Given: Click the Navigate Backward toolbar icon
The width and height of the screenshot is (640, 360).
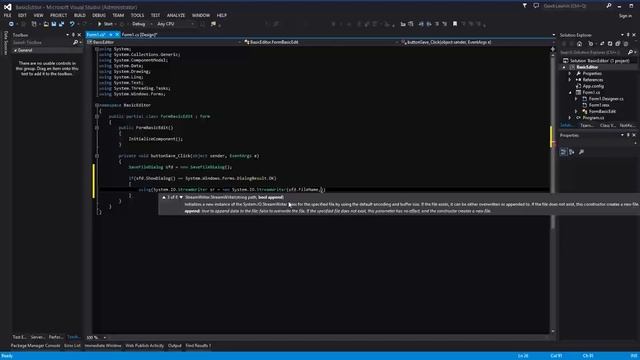Looking at the screenshot, I should point(11,24).
